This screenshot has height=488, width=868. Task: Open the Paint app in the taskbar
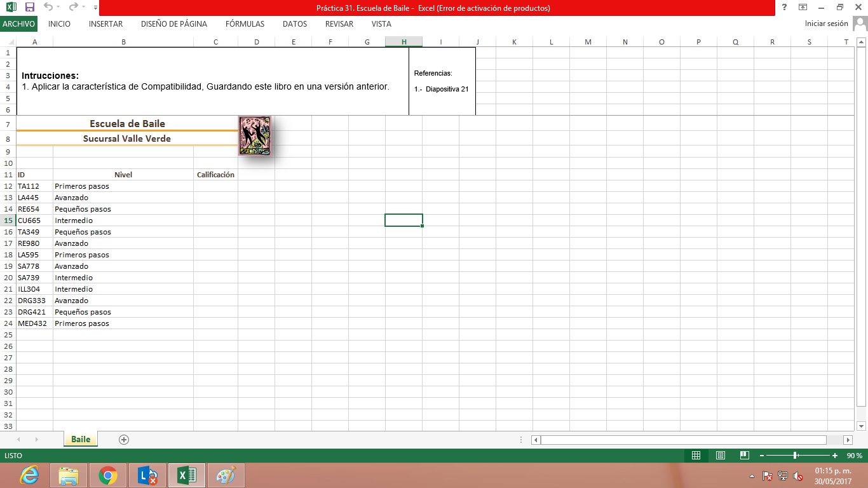(226, 475)
